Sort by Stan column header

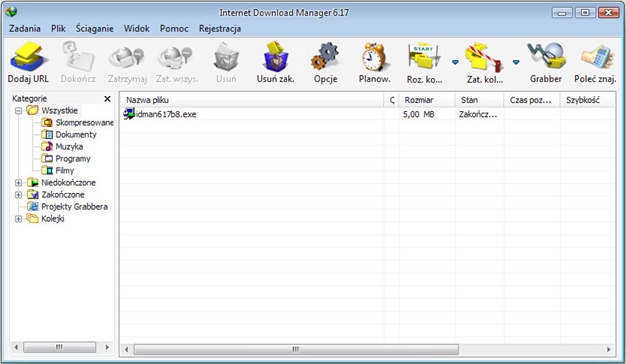click(x=479, y=100)
